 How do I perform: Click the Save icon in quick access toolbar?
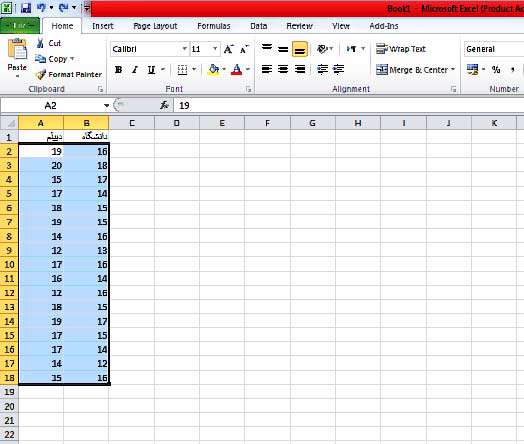26,8
